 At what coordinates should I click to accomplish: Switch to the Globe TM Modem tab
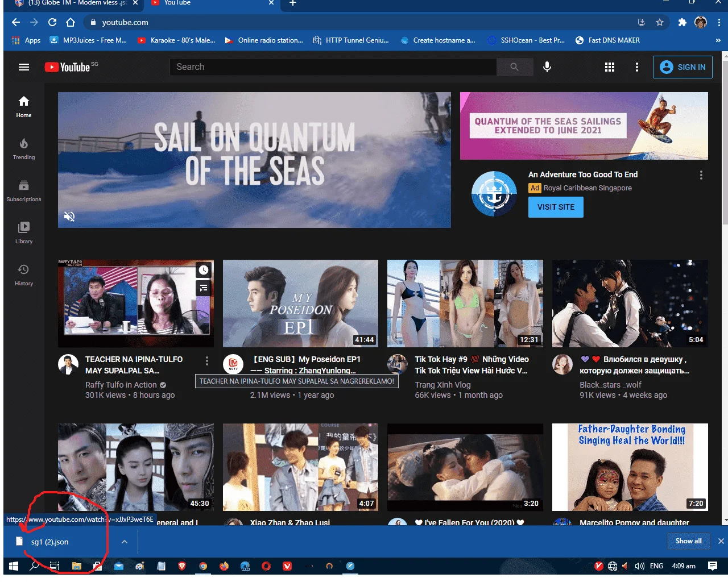pos(77,3)
